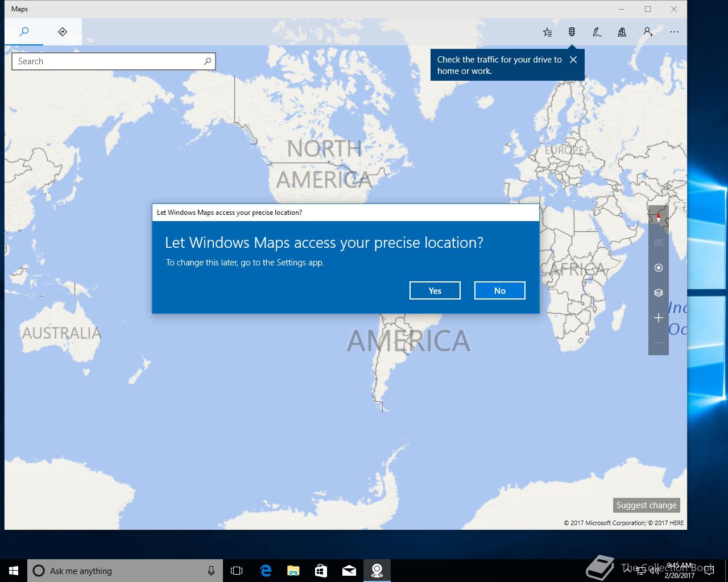Open map views layers icon
The height and width of the screenshot is (582, 728).
click(x=659, y=293)
